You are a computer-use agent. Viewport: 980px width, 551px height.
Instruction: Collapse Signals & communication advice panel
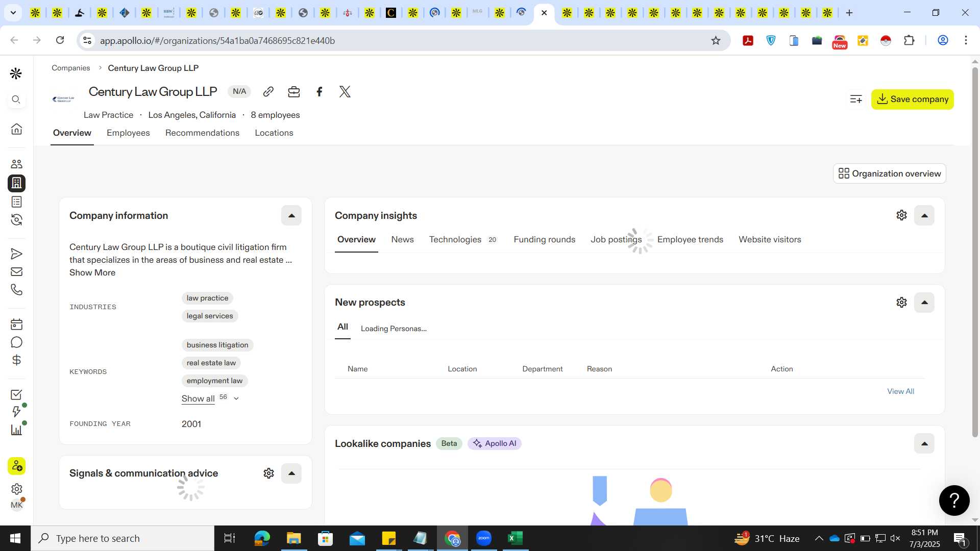tap(291, 473)
